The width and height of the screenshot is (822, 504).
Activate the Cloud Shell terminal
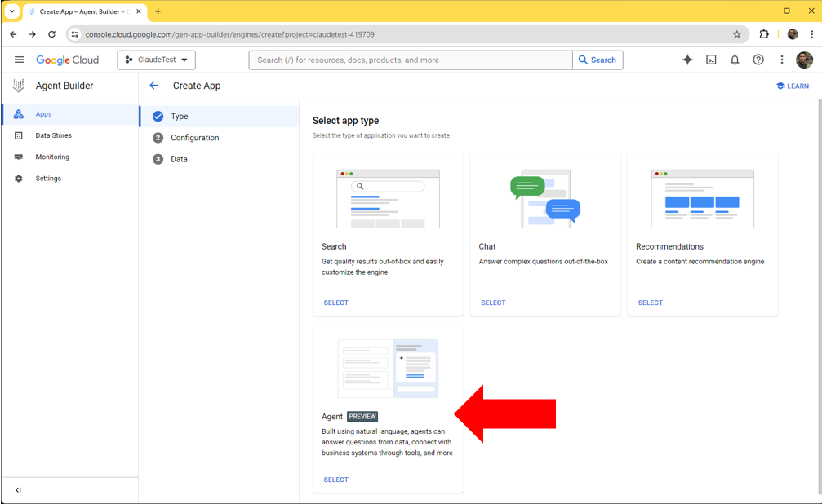[710, 60]
